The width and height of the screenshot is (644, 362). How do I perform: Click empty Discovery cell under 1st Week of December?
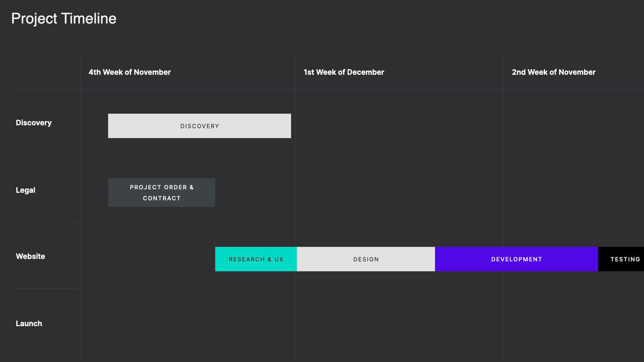(x=399, y=123)
